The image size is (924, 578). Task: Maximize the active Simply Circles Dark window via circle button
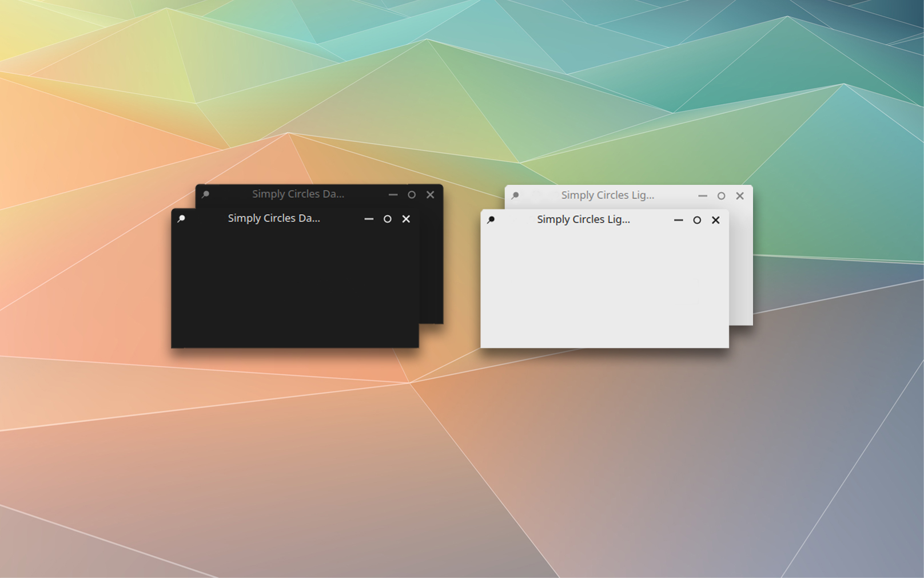click(x=388, y=219)
